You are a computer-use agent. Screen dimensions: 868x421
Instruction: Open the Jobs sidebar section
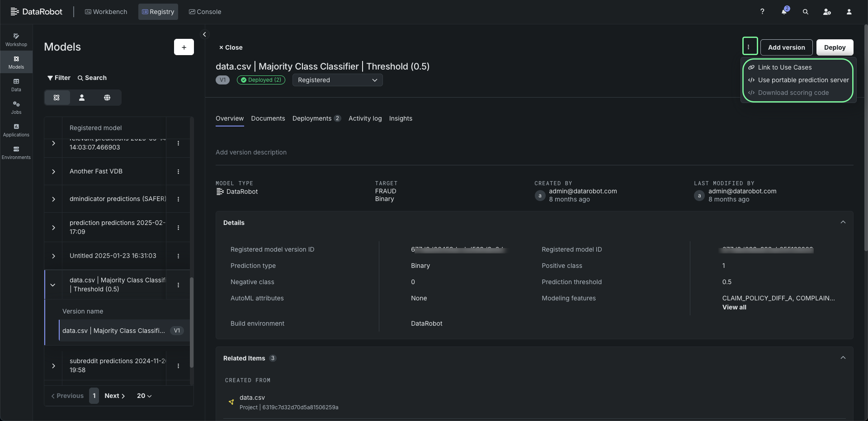16,108
